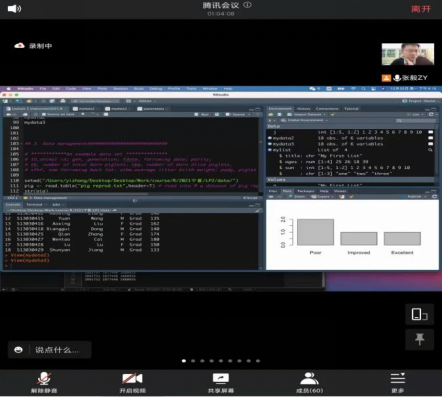Switch to the Plots tab in RStudio
This screenshot has width=442, height=397.
click(287, 191)
